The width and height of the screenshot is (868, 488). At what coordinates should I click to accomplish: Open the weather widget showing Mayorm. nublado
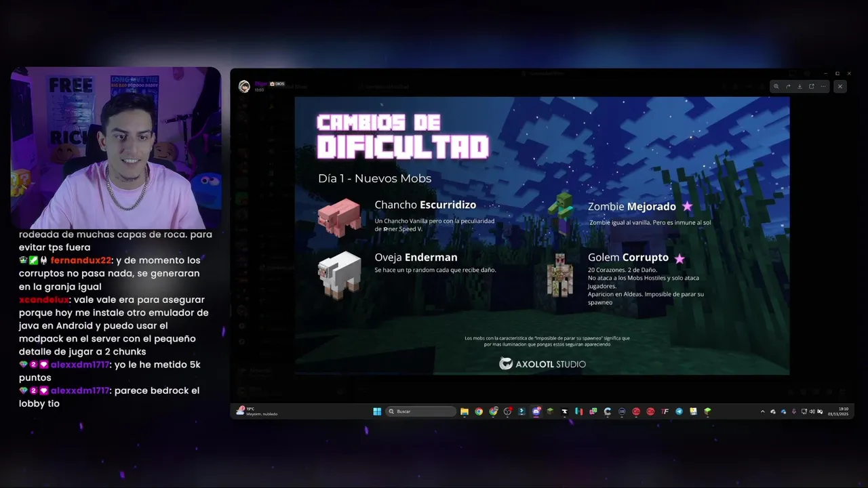click(256, 411)
